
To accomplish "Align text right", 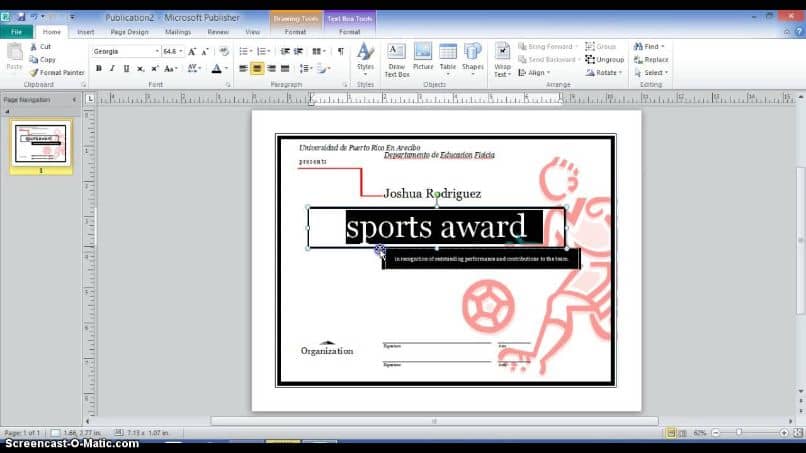I will tap(271, 68).
